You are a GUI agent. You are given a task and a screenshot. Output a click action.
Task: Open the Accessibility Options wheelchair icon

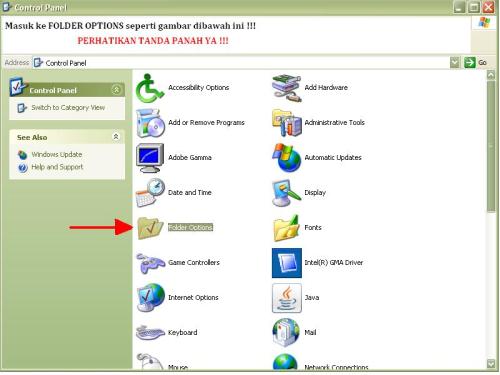150,88
